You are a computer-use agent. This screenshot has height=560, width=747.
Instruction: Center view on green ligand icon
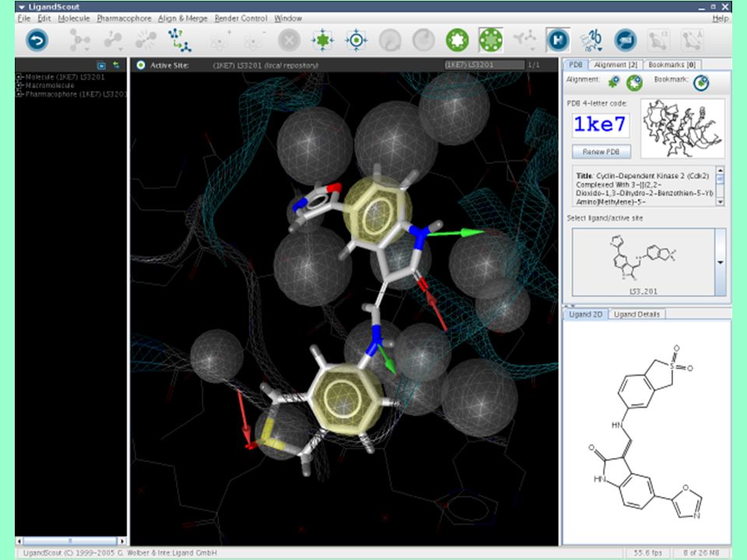tap(322, 40)
